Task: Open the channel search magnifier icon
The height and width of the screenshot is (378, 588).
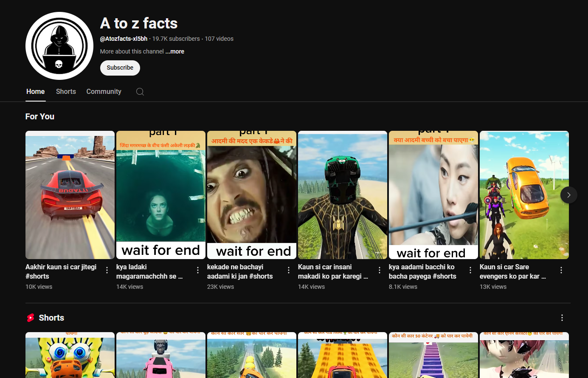Action: [x=140, y=92]
